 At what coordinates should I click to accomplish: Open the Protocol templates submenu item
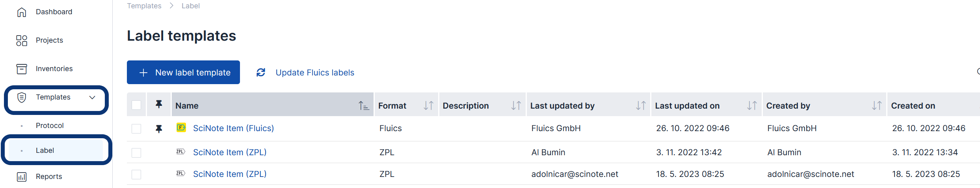pyautogui.click(x=50, y=126)
